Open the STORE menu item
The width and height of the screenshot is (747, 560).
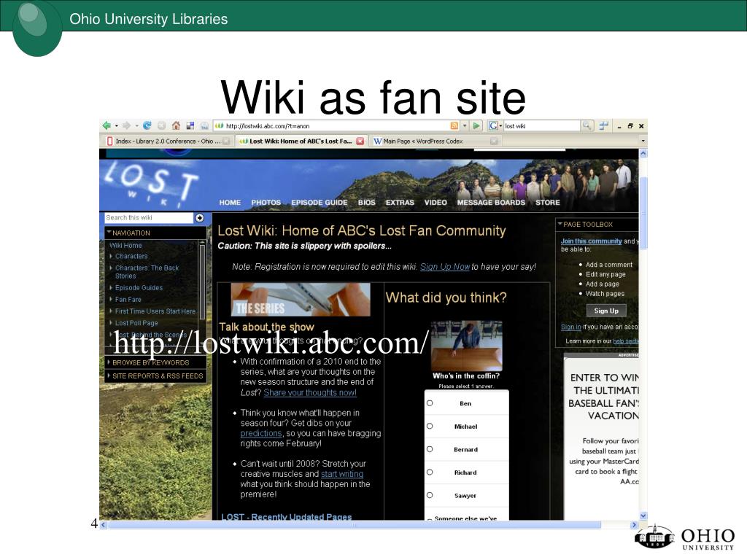point(547,203)
